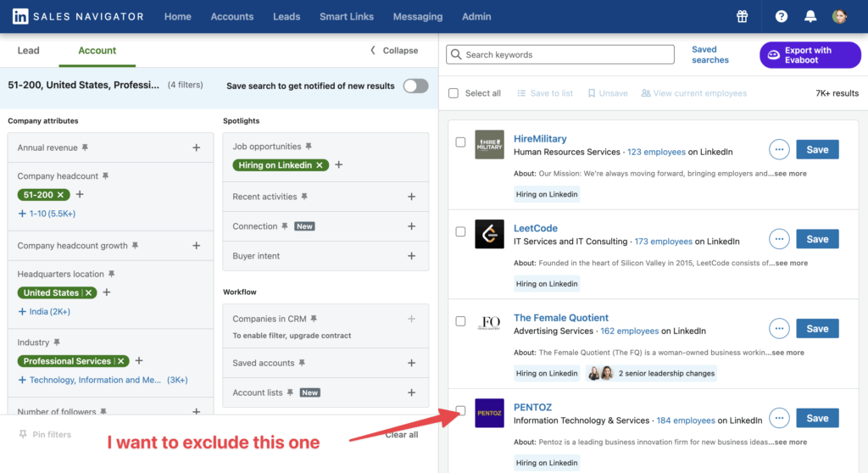
Task: Open the notifications bell
Action: 810,17
